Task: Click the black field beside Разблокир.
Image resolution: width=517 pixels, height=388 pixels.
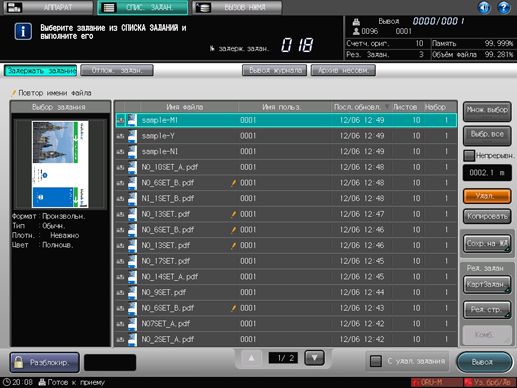Action: (110, 362)
